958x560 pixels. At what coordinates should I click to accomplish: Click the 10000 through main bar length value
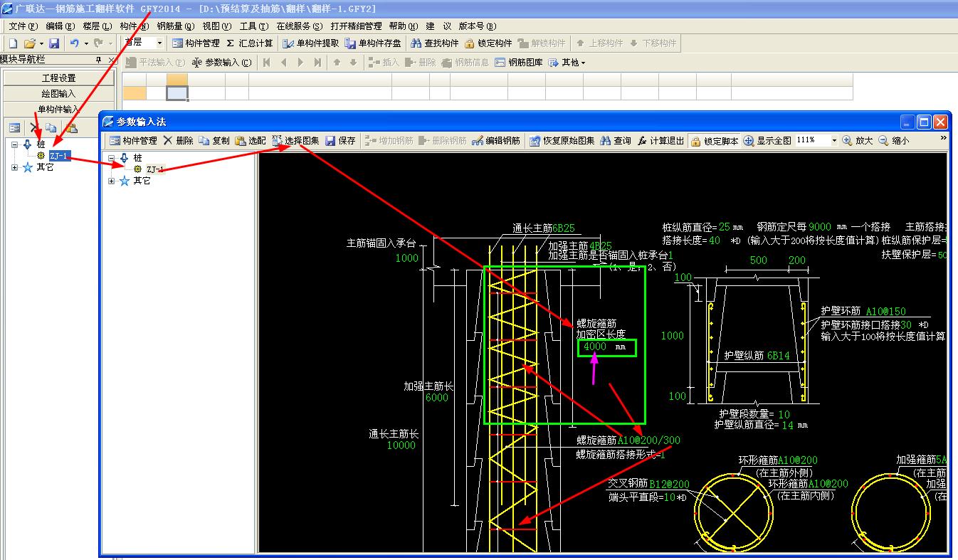pyautogui.click(x=401, y=445)
